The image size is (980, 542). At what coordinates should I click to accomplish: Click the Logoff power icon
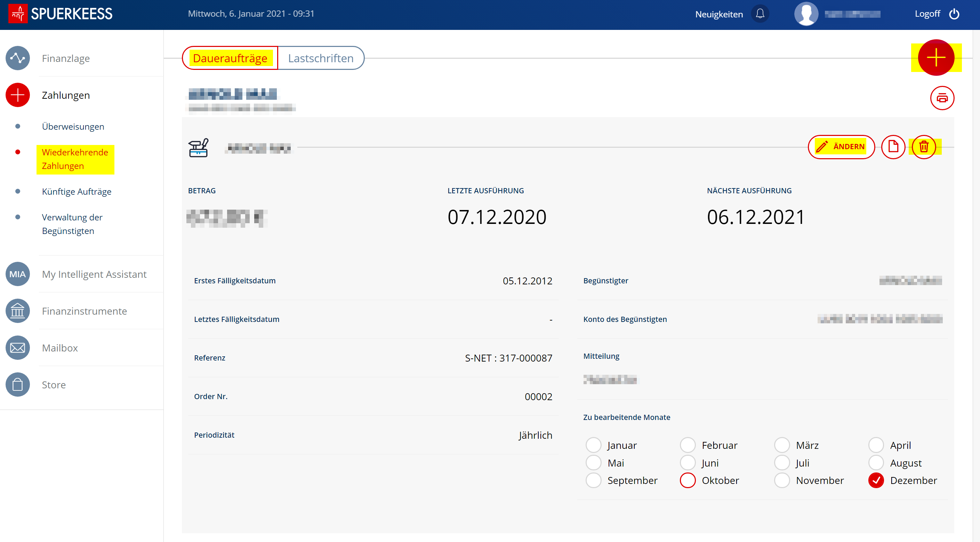954,14
